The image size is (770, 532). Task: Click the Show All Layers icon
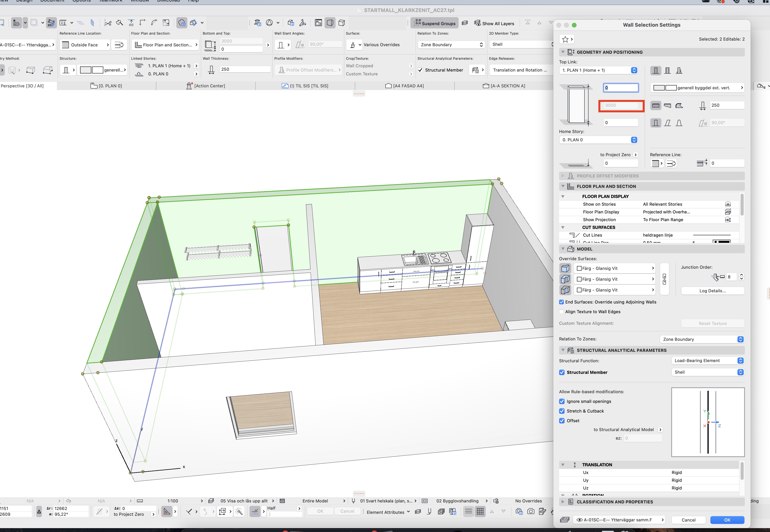[x=477, y=23]
